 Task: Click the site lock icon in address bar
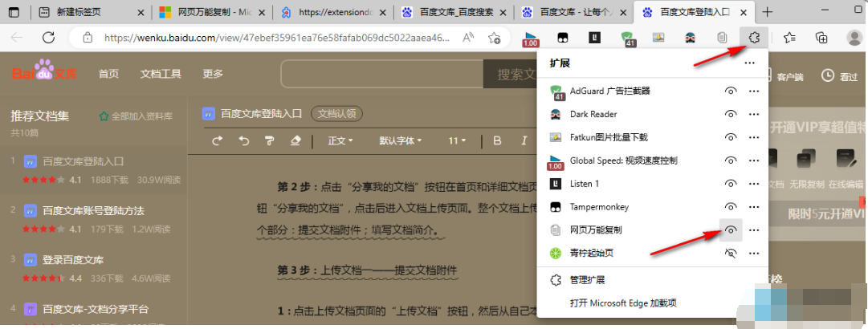(87, 38)
